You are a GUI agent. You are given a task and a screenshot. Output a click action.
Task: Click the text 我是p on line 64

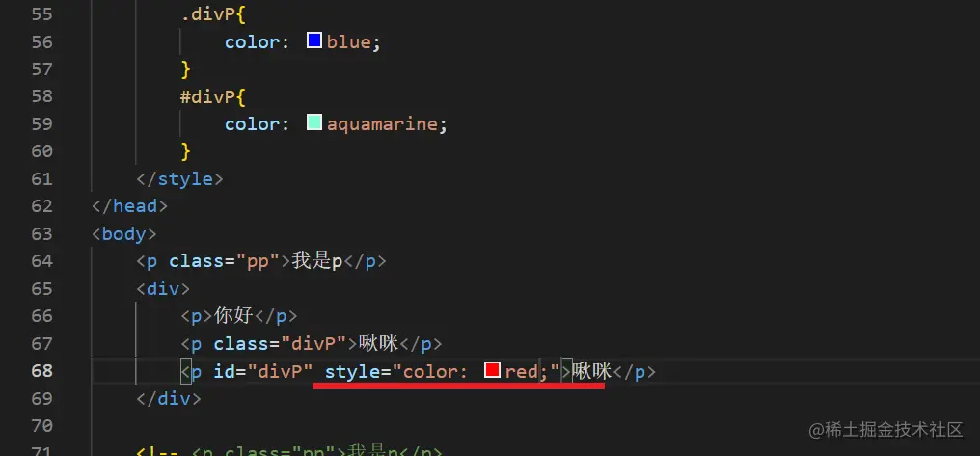pyautogui.click(x=317, y=261)
